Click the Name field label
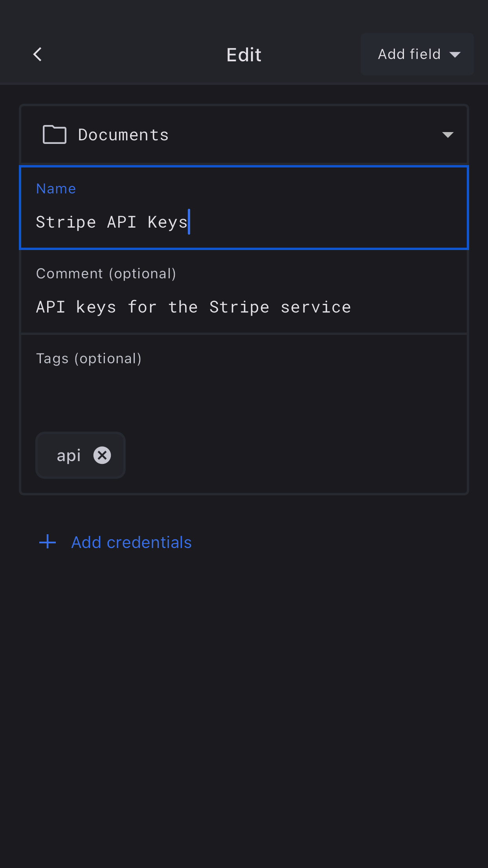 [56, 189]
